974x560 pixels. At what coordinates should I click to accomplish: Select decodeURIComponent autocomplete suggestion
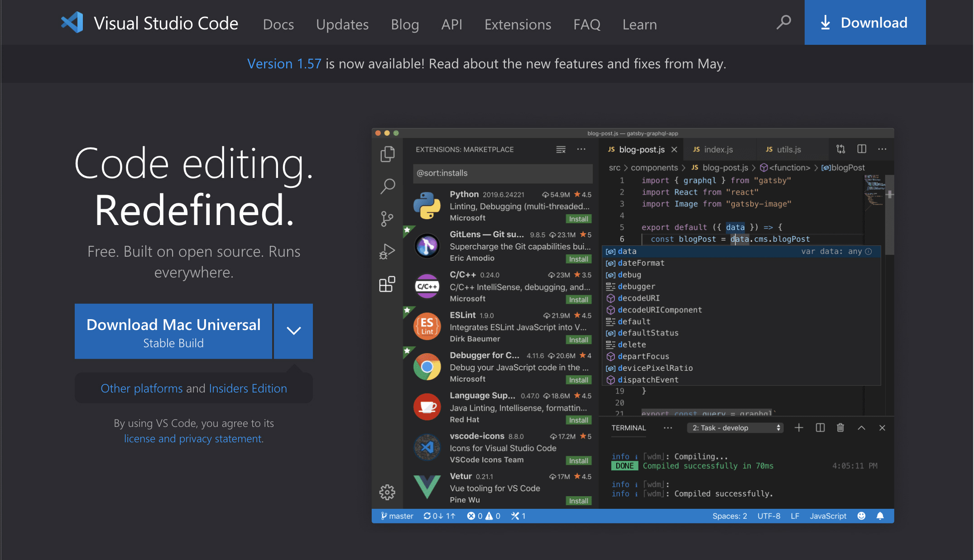pyautogui.click(x=741, y=310)
